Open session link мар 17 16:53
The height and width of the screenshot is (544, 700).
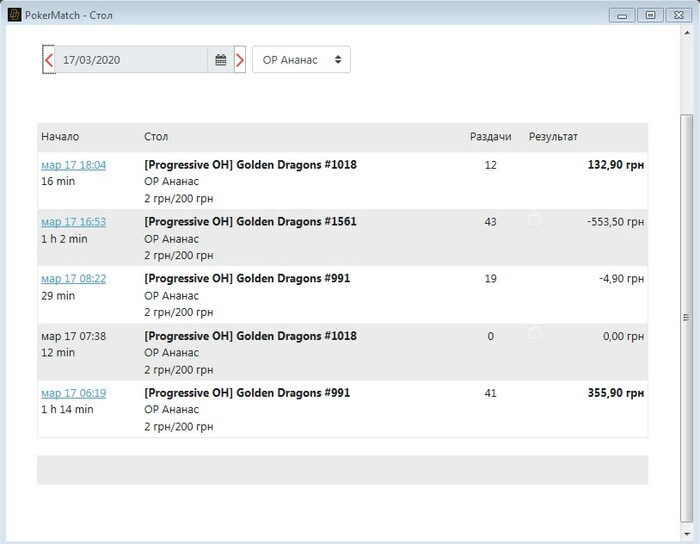(x=74, y=222)
